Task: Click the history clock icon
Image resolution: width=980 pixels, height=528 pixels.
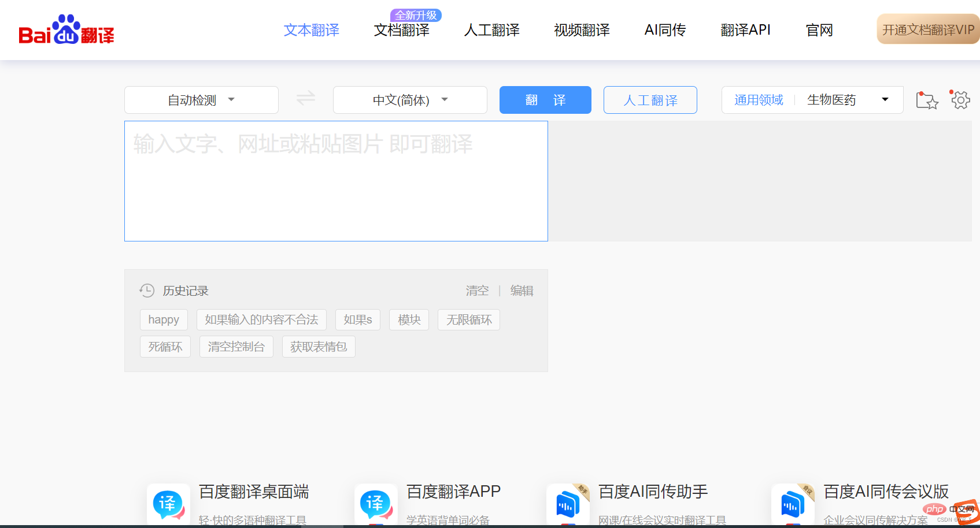Action: [x=147, y=291]
